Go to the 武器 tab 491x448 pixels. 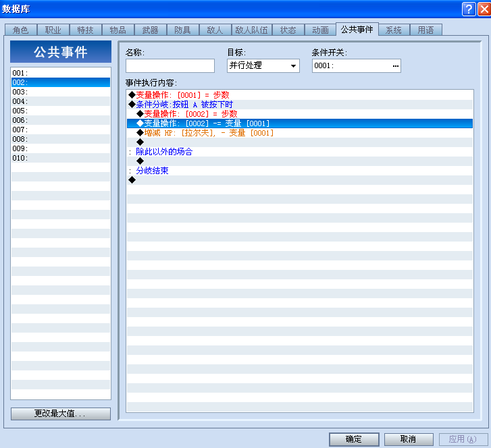(x=151, y=30)
